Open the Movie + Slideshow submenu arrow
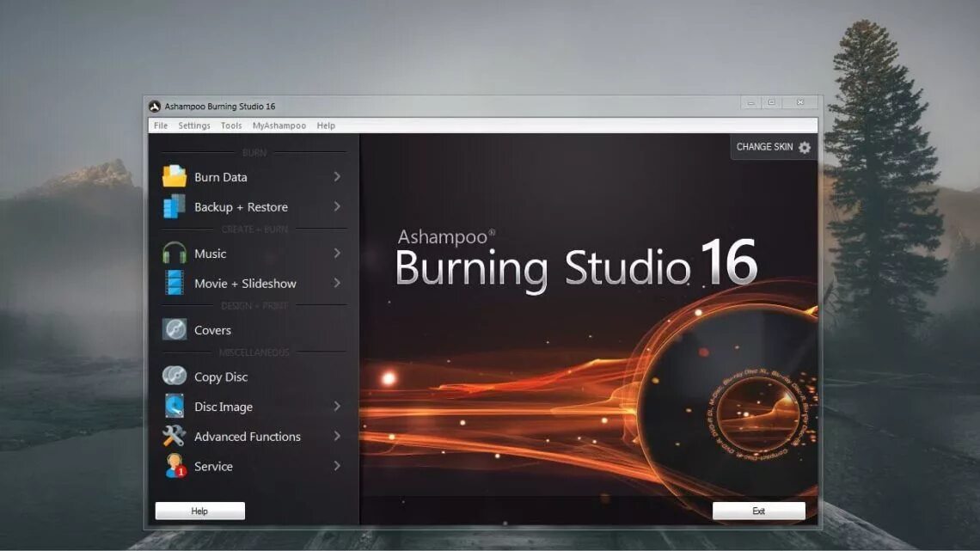 click(339, 283)
